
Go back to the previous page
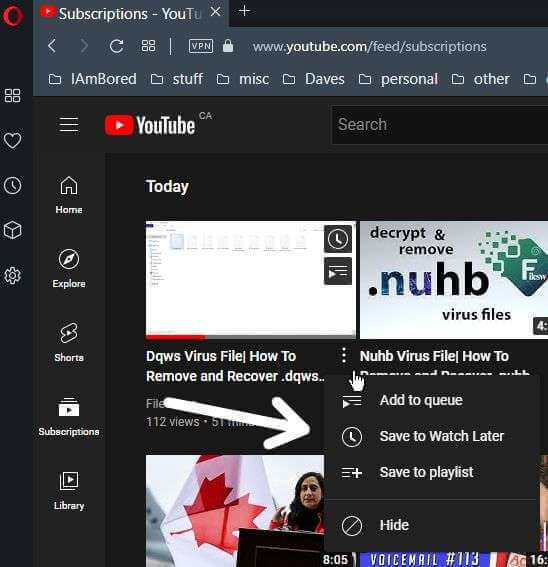tap(52, 46)
